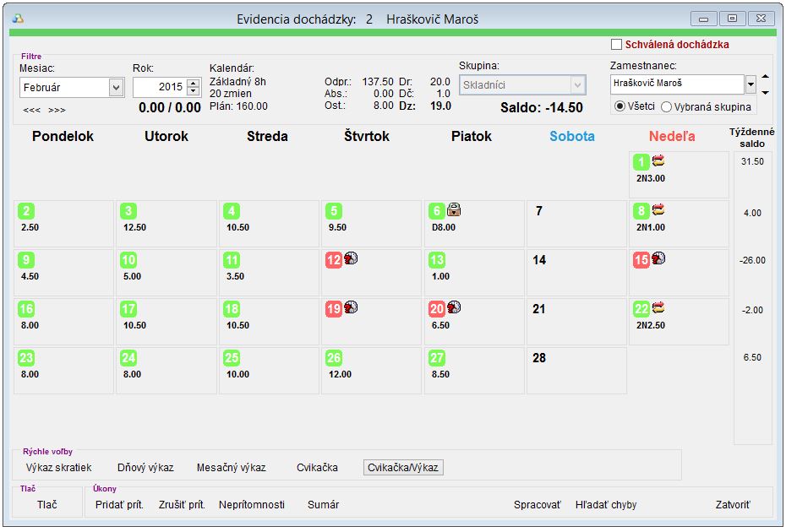Click the shift-swap icon beside day 22
The width and height of the screenshot is (786, 532).
tap(658, 307)
